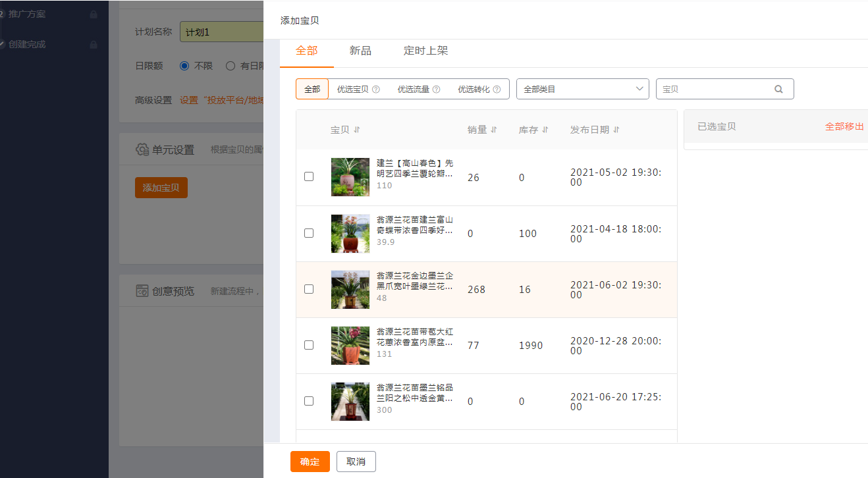Screen dimensions: 868x478
Task: Click the search magnifier icon
Action: [778, 90]
